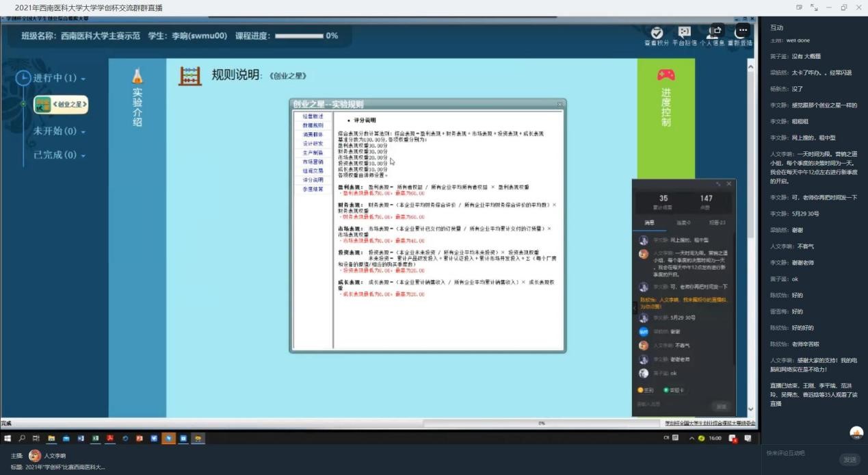Switch to the 观看·23 tab in the chat popup

(x=717, y=222)
